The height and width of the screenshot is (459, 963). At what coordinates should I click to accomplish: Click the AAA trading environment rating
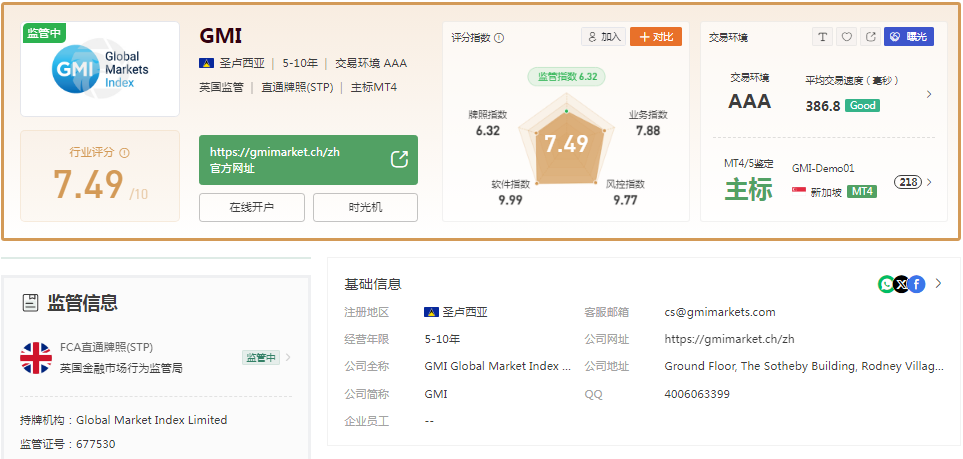749,101
